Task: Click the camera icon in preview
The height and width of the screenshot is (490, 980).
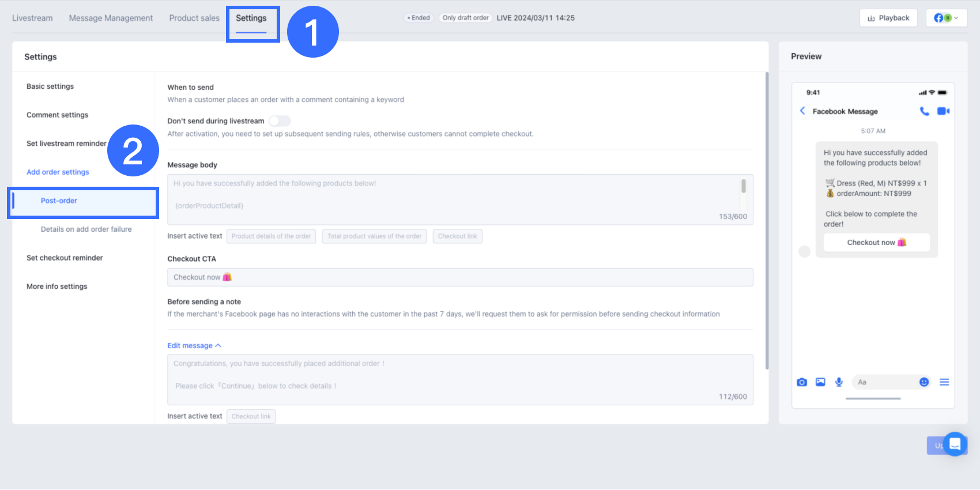Action: (x=802, y=382)
